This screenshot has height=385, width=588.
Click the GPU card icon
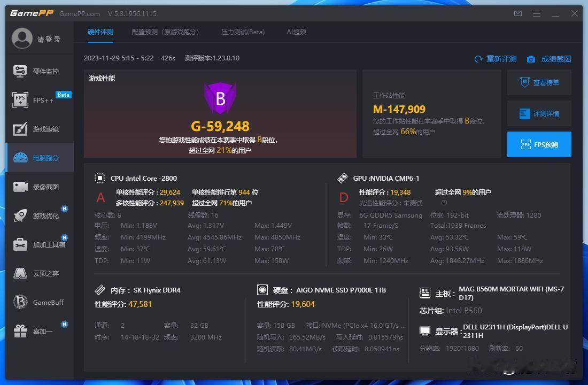343,178
